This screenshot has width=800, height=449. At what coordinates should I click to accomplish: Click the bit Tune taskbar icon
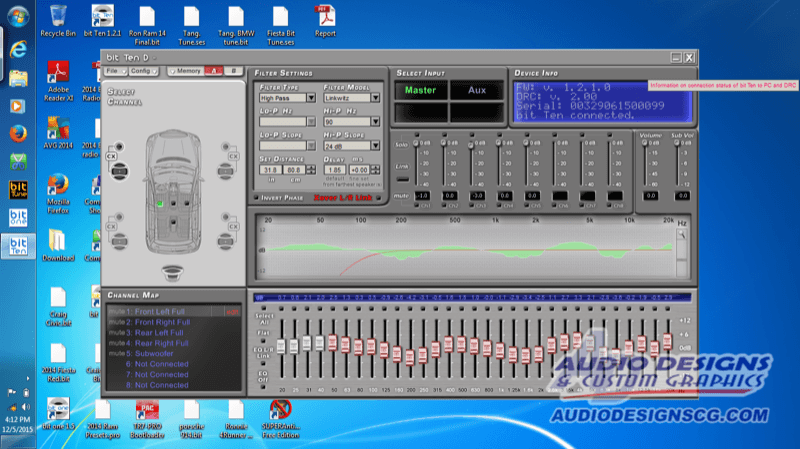18,190
